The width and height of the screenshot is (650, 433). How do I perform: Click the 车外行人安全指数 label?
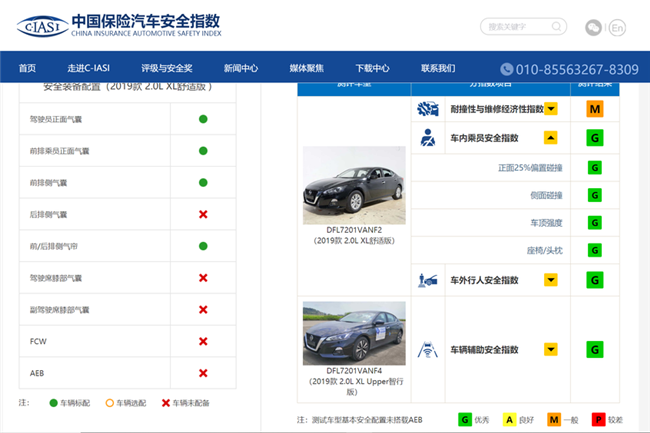click(x=485, y=281)
